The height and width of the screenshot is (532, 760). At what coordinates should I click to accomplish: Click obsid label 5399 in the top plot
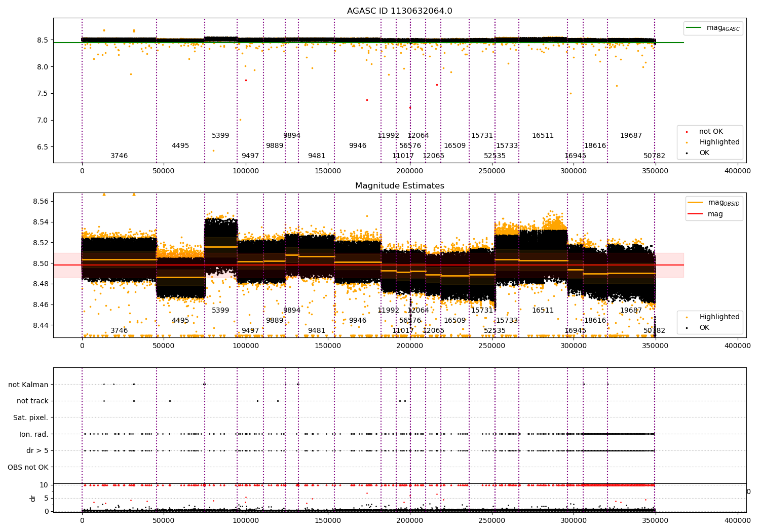[x=220, y=135]
